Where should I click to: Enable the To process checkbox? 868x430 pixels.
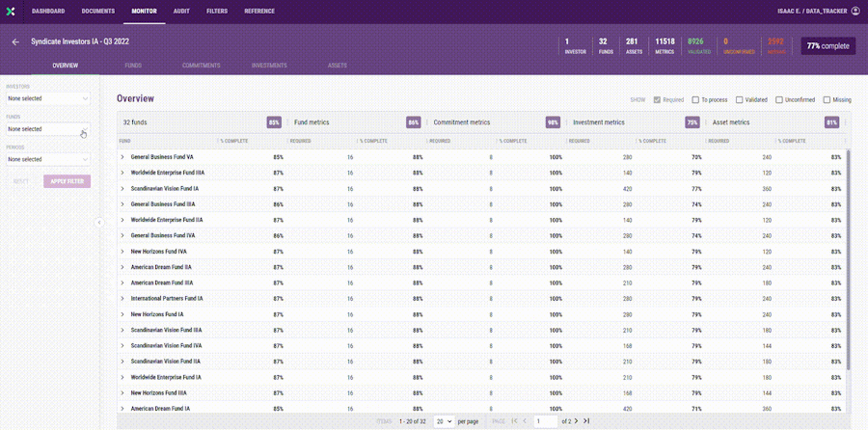[x=695, y=100]
